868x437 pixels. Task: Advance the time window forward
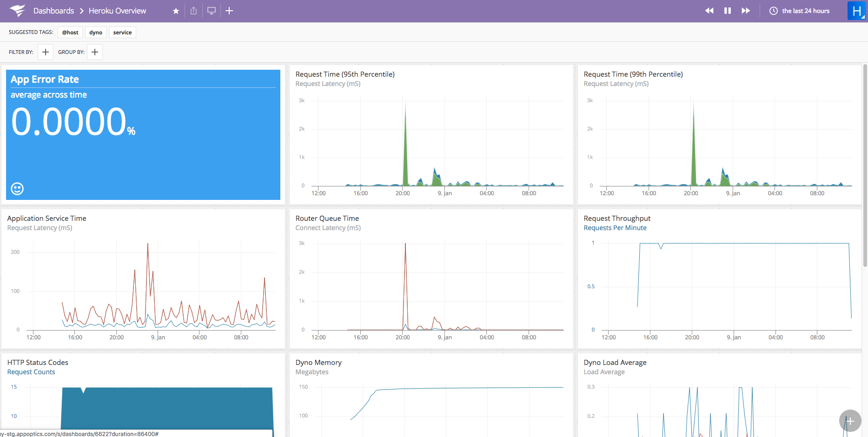pyautogui.click(x=745, y=10)
